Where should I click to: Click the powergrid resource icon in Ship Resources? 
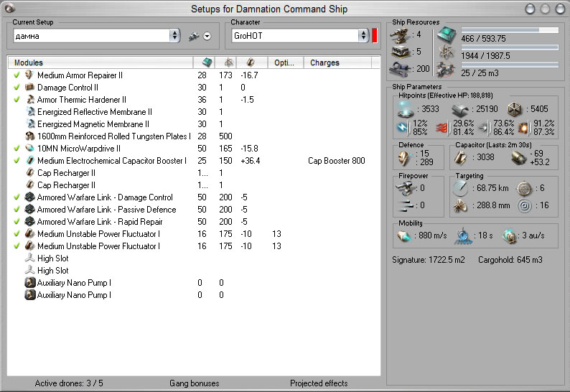click(x=446, y=52)
